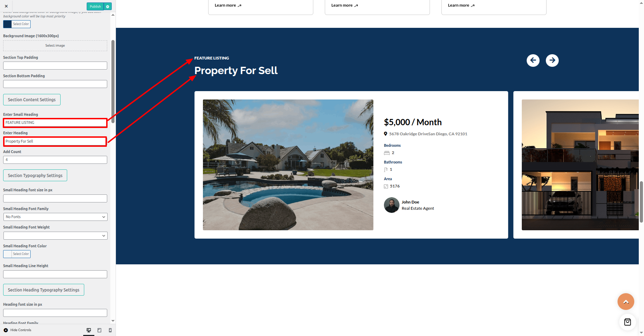
Task: Click the previous slide arrow
Action: (533, 61)
